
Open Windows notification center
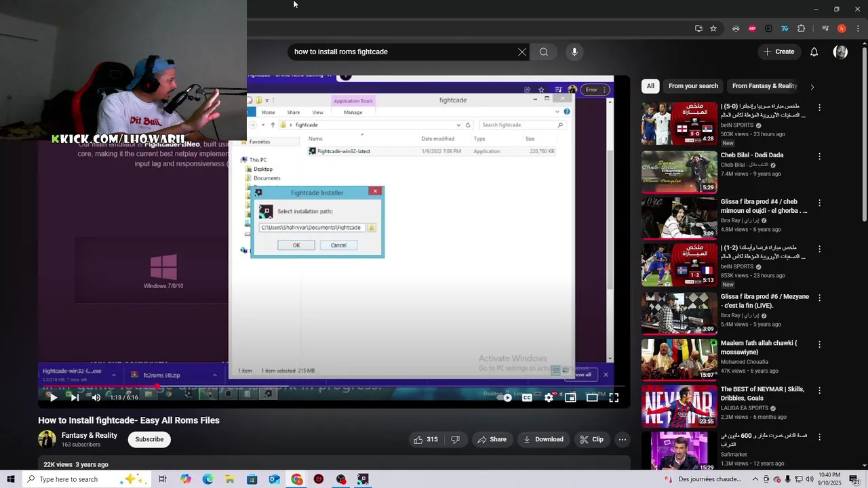click(x=854, y=479)
